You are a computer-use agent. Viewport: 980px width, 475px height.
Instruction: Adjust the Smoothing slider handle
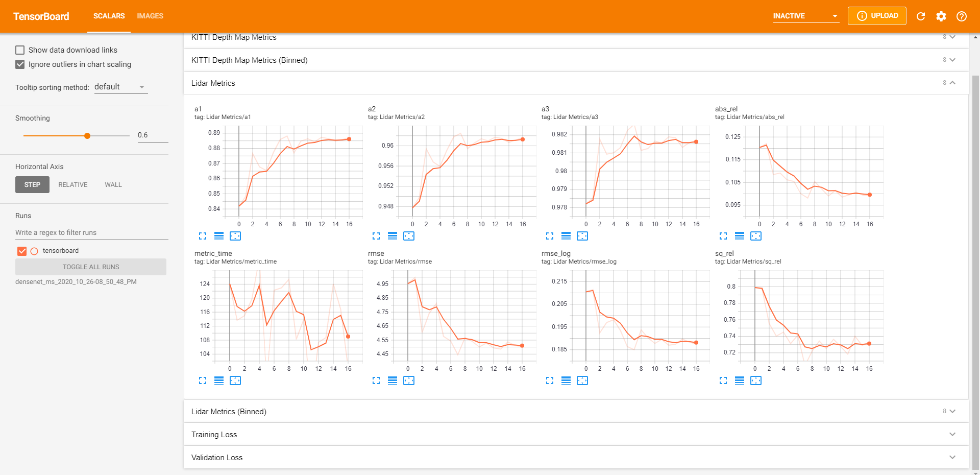(x=87, y=136)
